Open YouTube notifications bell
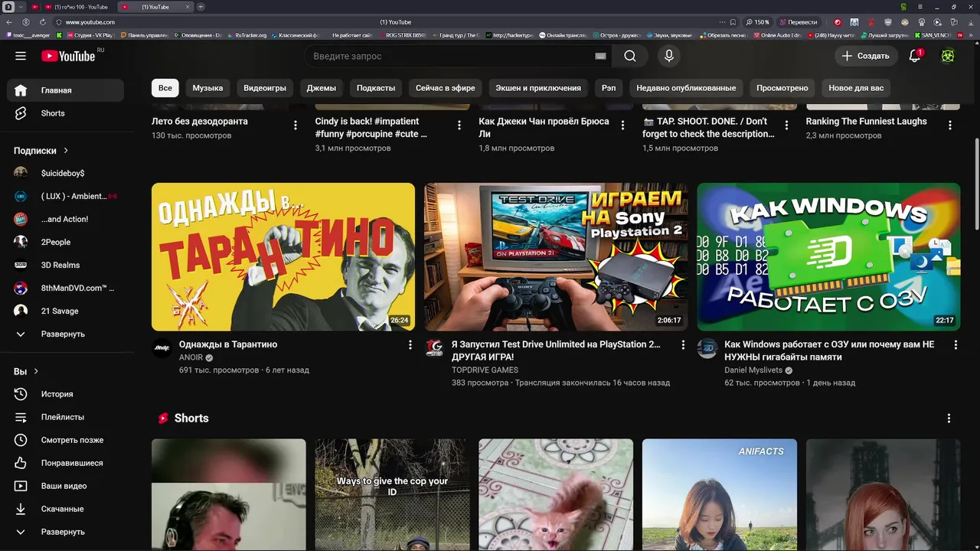 [x=915, y=56]
